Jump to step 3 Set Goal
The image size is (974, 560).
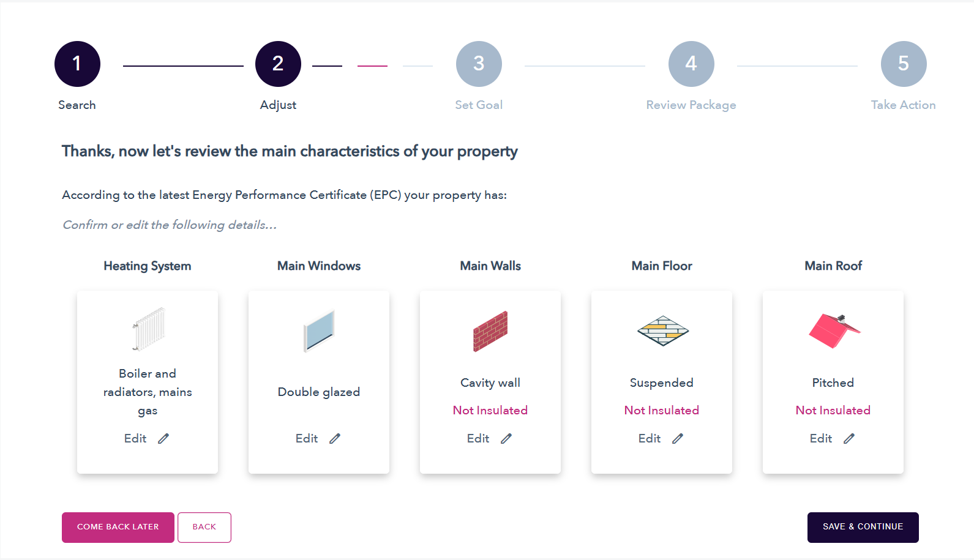[479, 64]
